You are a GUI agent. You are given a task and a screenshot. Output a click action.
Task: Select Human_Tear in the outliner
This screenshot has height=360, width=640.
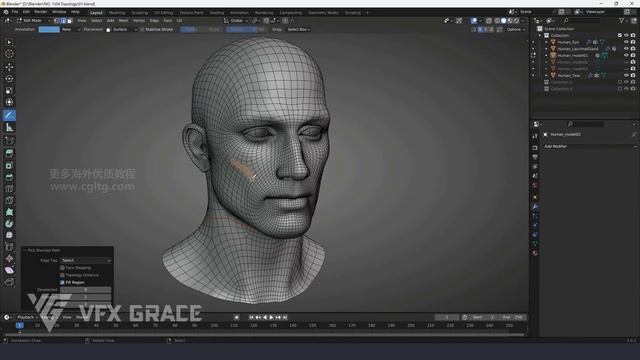coord(568,76)
